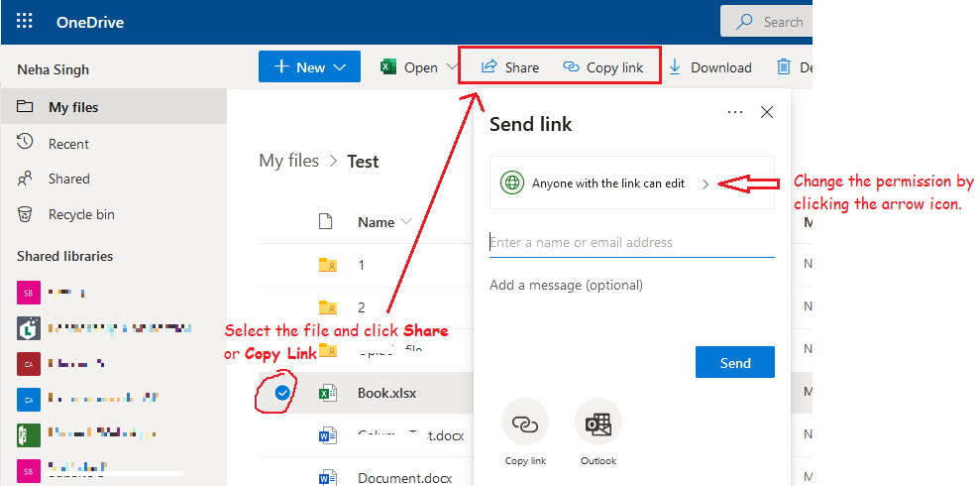Click Download in the toolbar

pyautogui.click(x=710, y=67)
